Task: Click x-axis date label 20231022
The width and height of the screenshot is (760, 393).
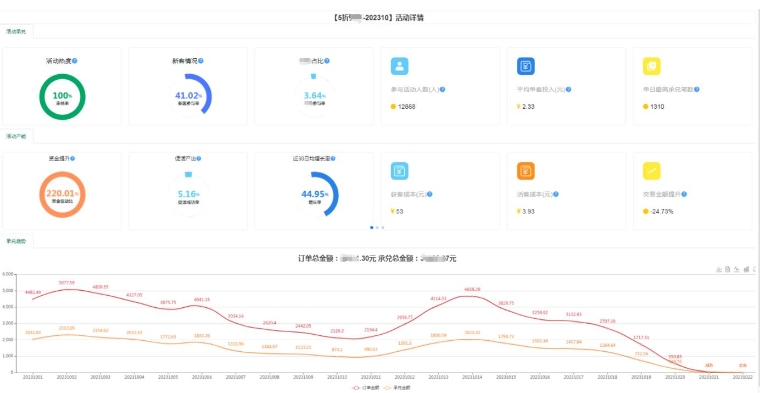Action: pyautogui.click(x=742, y=376)
